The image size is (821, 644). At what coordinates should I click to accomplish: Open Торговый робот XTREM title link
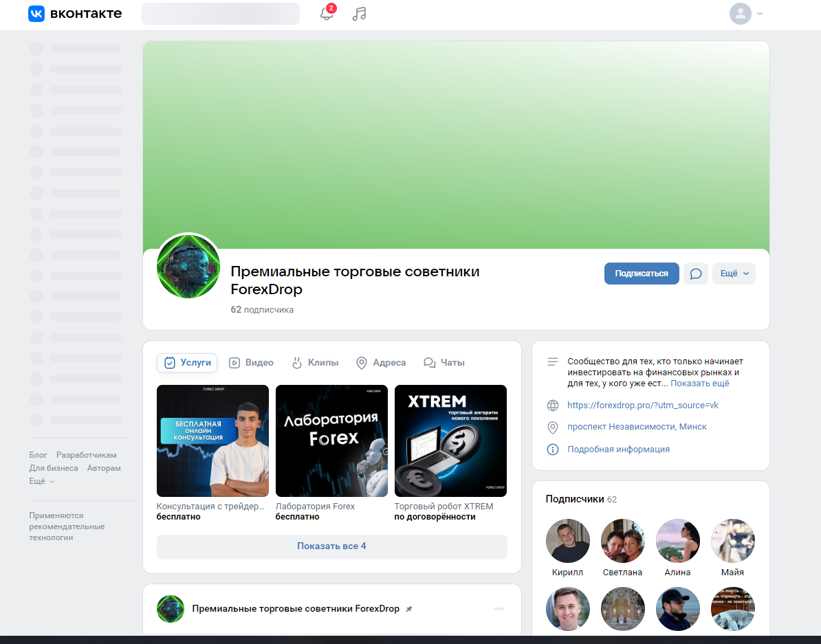point(444,507)
